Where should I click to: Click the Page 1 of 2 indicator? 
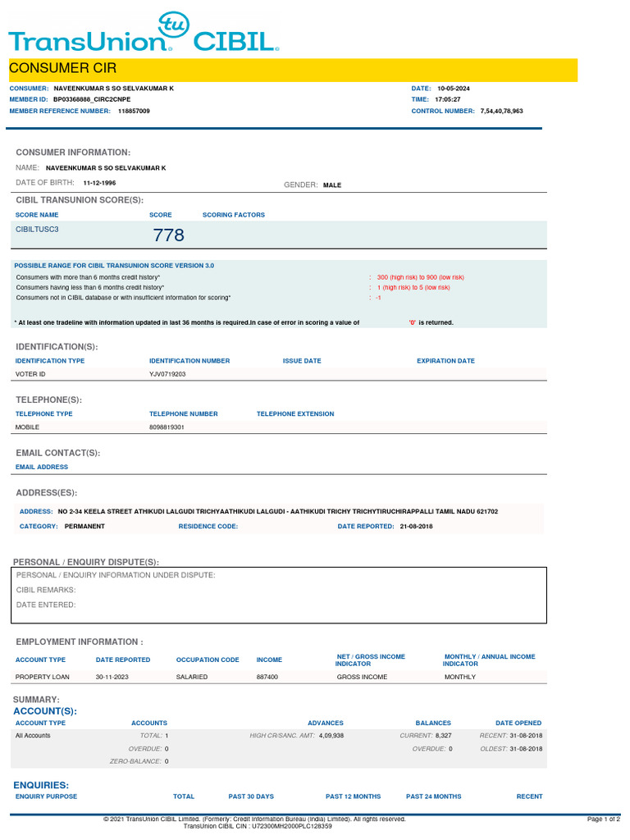coord(604,819)
